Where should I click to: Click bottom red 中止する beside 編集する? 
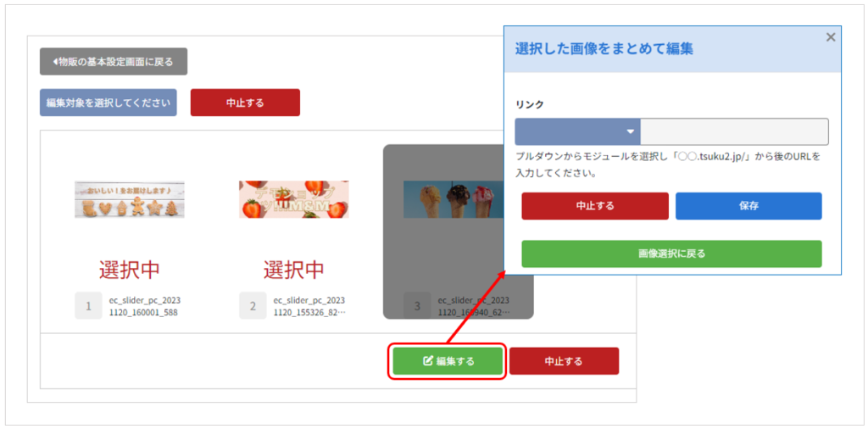point(564,361)
